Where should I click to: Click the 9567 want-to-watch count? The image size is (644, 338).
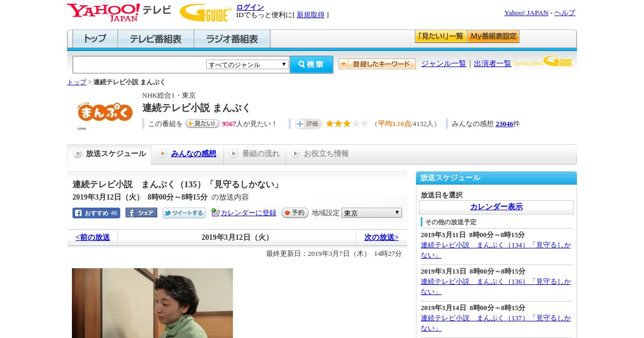click(x=229, y=123)
